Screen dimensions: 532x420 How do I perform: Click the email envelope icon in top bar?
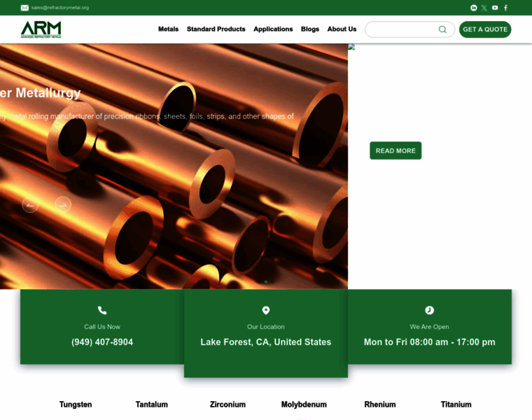(24, 8)
